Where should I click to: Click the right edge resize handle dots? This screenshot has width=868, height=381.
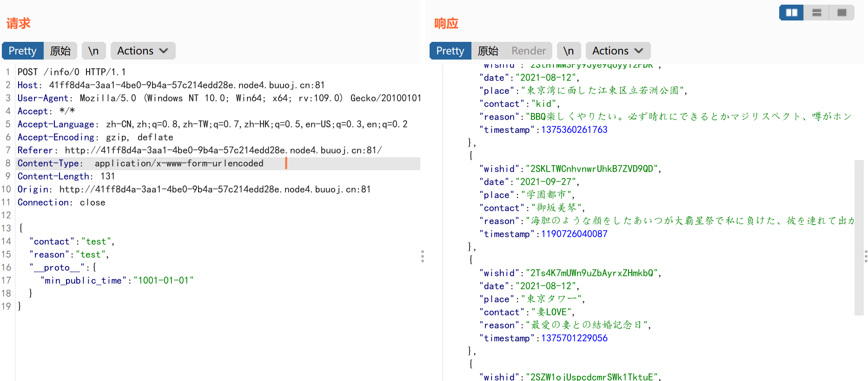click(866, 256)
